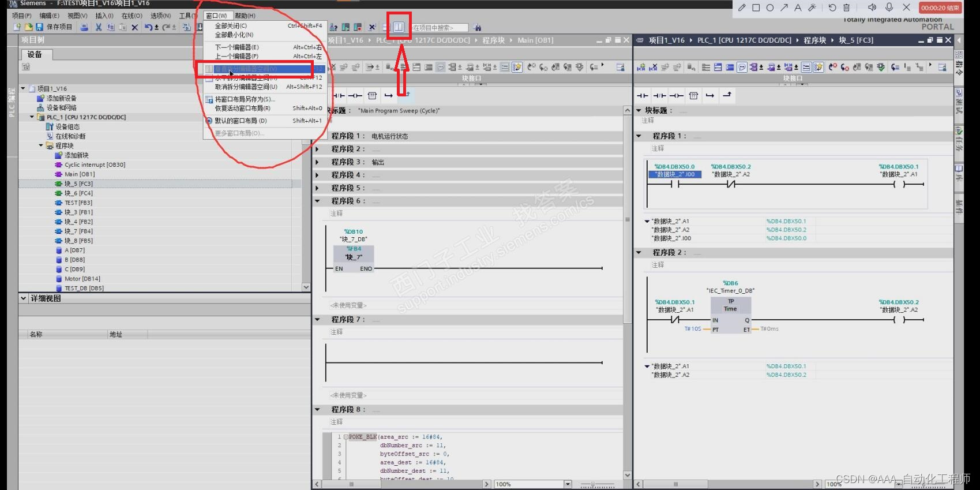Click the horizontal split editor toolbar icon
The width and height of the screenshot is (980, 490).
(x=386, y=27)
